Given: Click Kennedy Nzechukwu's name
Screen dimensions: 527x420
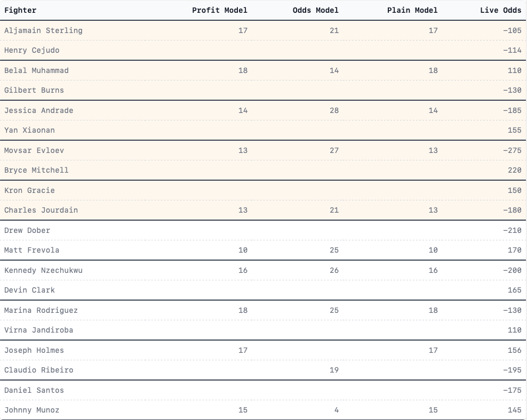Looking at the screenshot, I should tap(43, 270).
